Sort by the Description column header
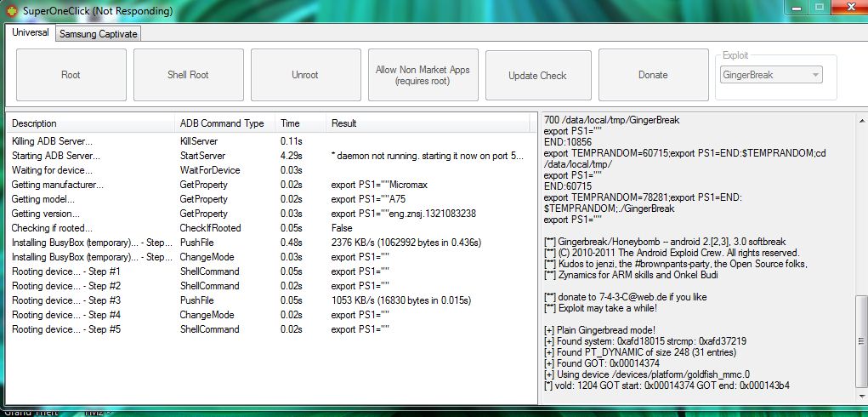This screenshot has width=868, height=417. click(90, 123)
